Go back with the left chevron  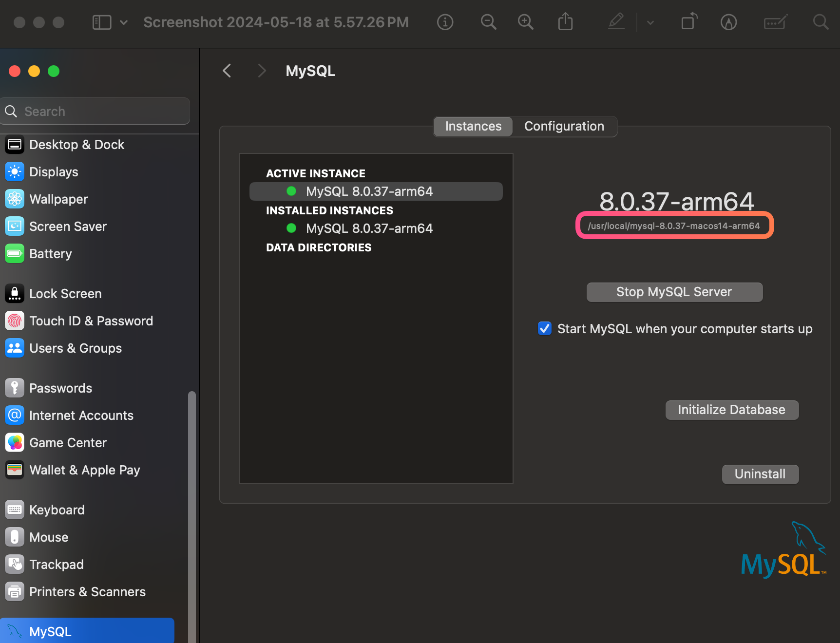coord(227,71)
